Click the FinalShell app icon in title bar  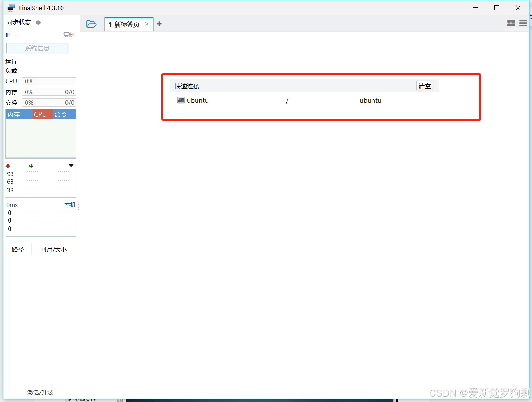pos(11,8)
